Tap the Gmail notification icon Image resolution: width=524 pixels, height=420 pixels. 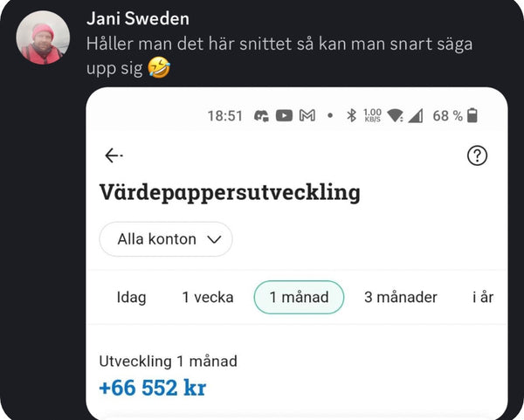[307, 115]
